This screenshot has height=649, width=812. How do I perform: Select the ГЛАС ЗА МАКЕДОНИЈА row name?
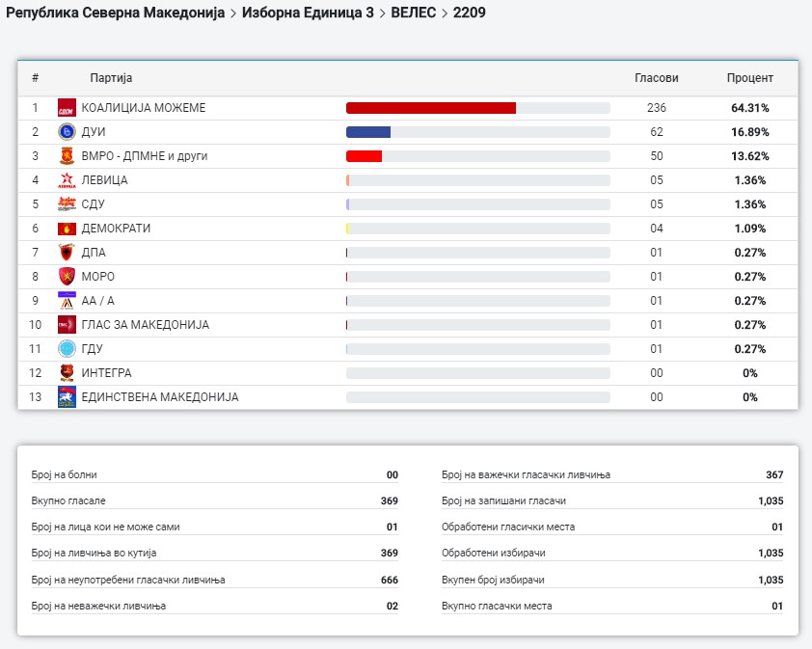[146, 325]
